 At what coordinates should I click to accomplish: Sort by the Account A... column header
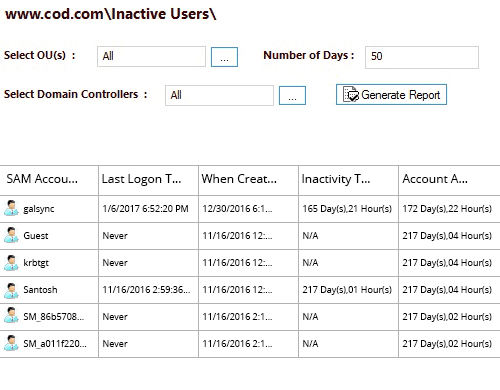click(x=449, y=180)
